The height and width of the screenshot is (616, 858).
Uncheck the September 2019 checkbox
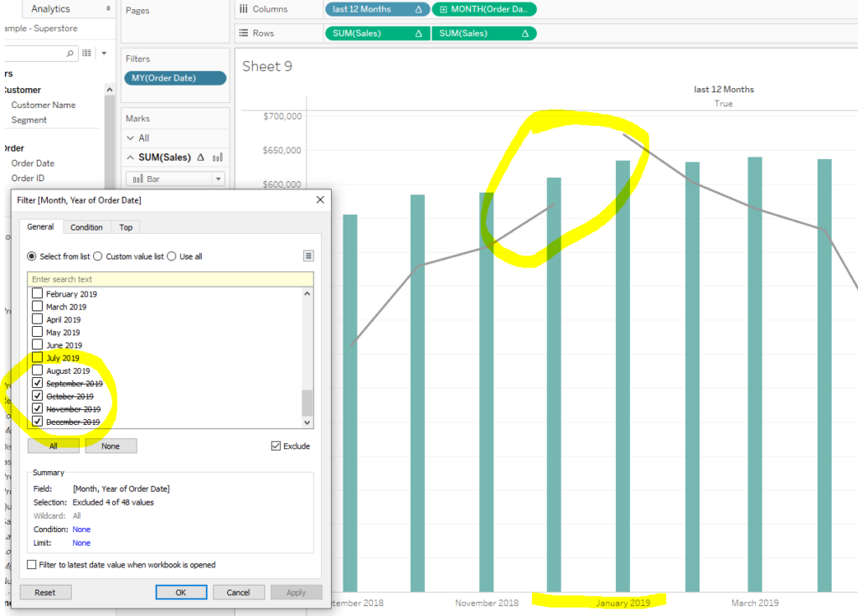tap(37, 383)
